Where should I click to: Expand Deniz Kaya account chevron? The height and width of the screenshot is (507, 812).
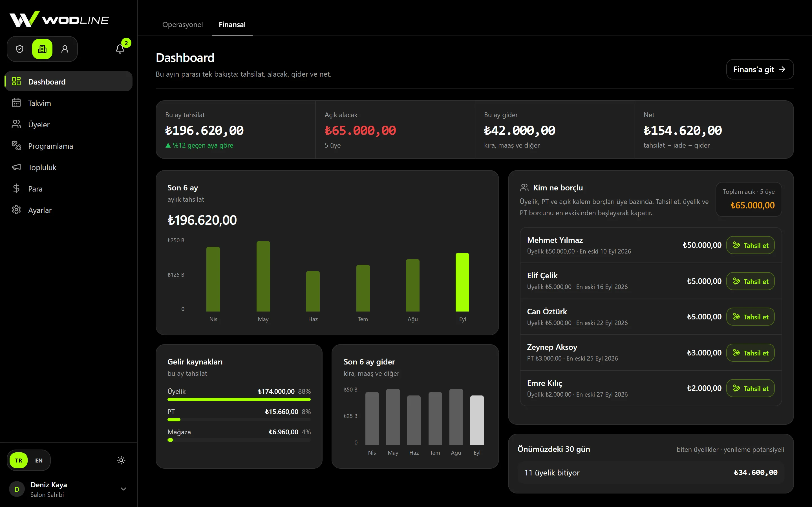pos(123,489)
